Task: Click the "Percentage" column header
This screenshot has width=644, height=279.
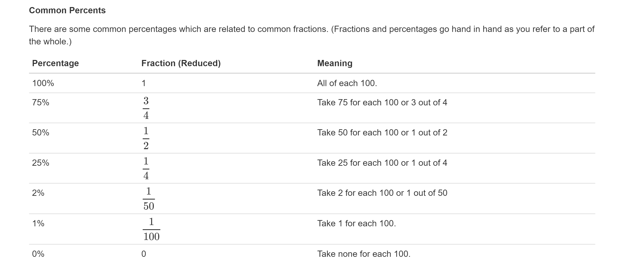Action: point(55,63)
